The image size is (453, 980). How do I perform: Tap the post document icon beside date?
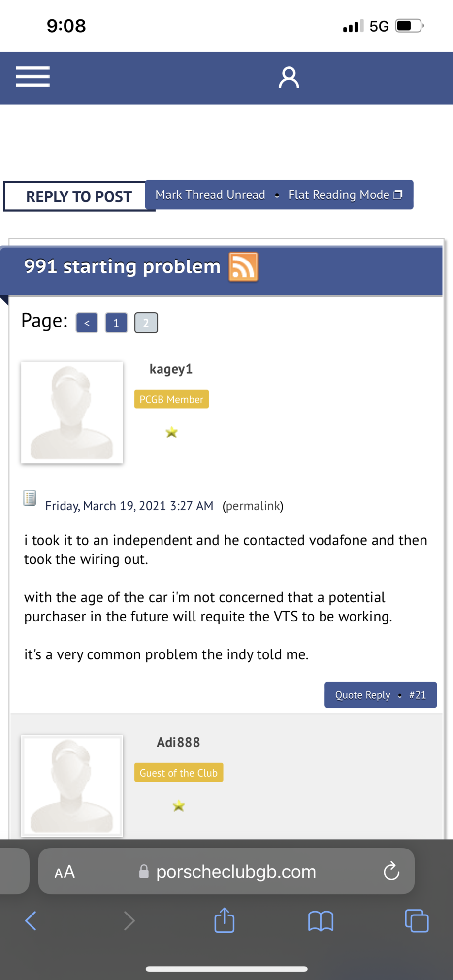tap(30, 498)
